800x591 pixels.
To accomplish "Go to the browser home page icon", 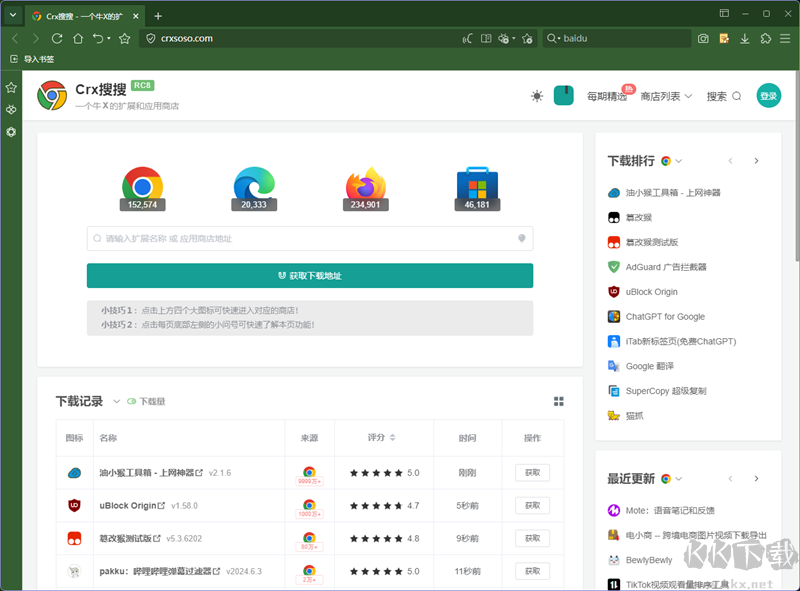I will (x=78, y=38).
